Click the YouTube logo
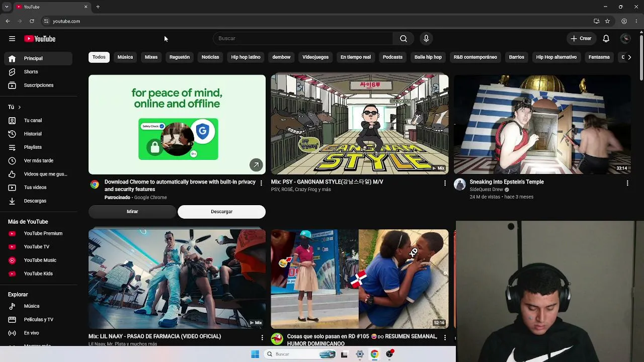This screenshot has height=362, width=644. click(40, 39)
